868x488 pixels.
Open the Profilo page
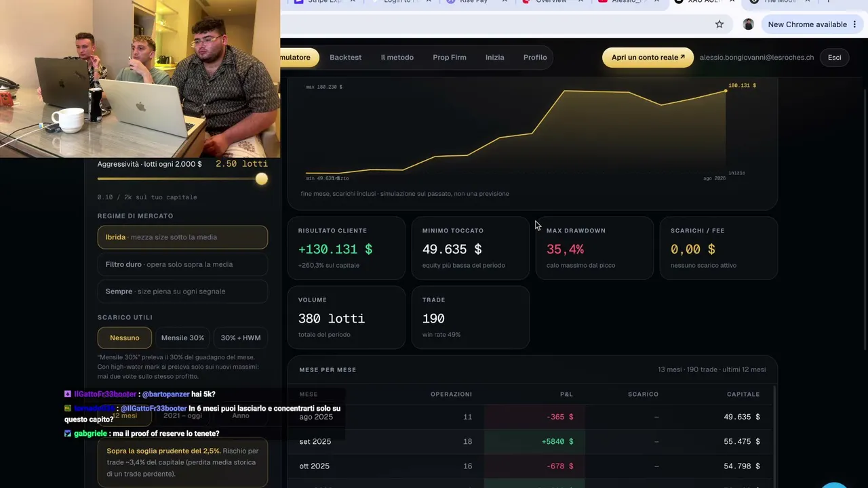(535, 58)
